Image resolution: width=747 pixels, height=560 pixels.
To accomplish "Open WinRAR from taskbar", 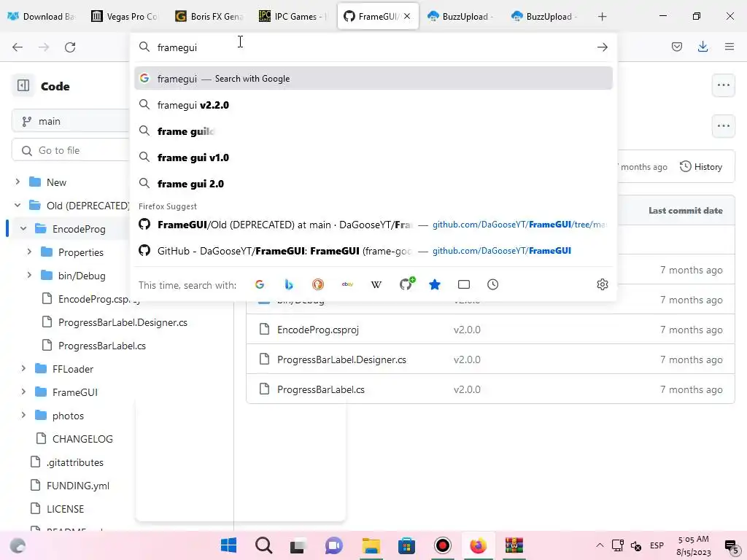I will pyautogui.click(x=514, y=545).
